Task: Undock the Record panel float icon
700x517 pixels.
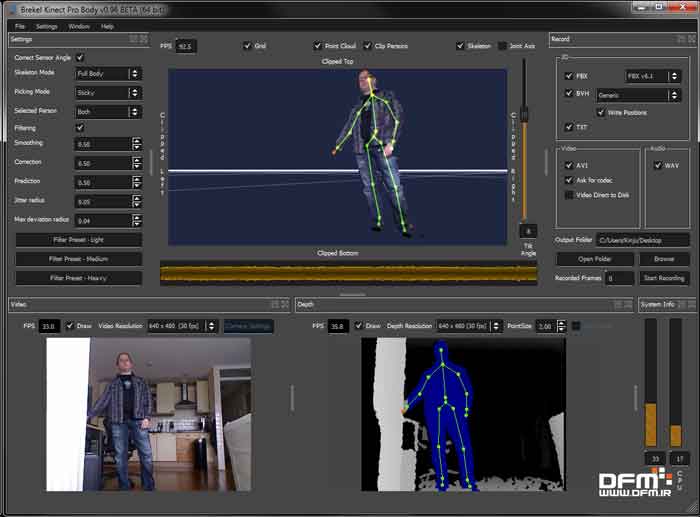Action: [681, 39]
